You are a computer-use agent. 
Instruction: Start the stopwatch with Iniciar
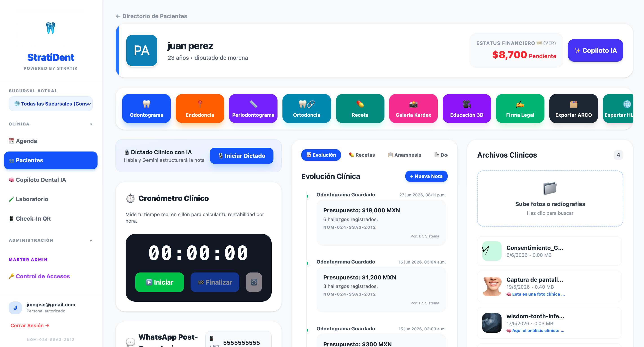160,282
